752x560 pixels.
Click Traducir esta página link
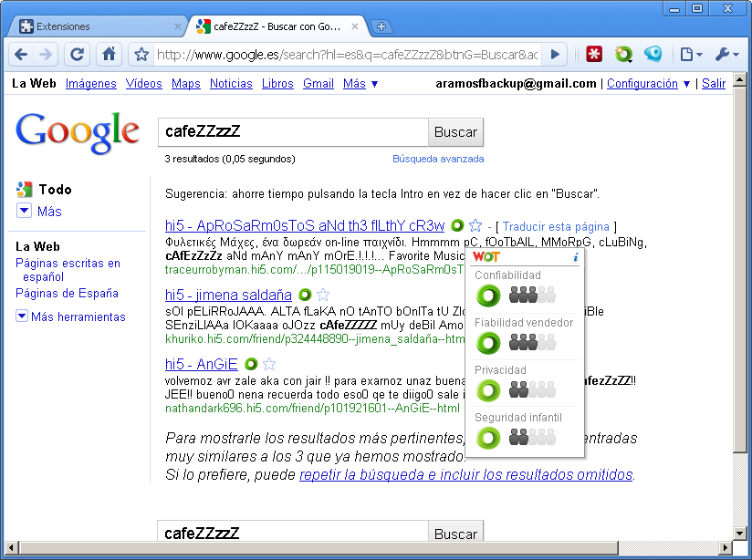point(556,226)
